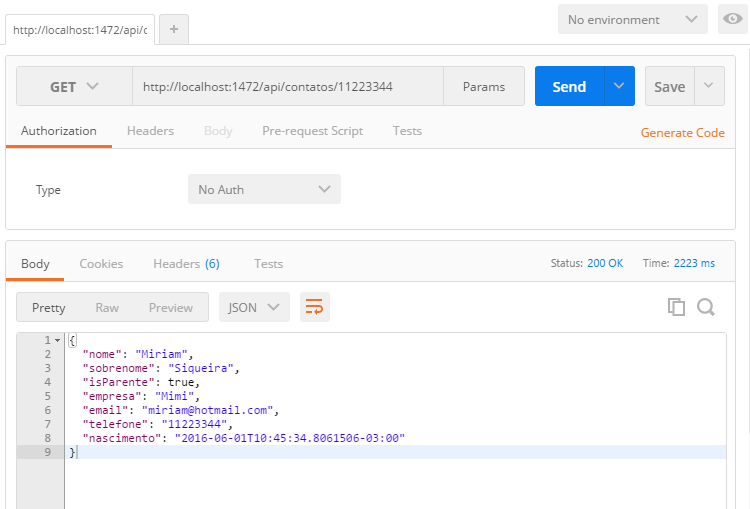Open the No Auth type dropdown

(x=264, y=189)
